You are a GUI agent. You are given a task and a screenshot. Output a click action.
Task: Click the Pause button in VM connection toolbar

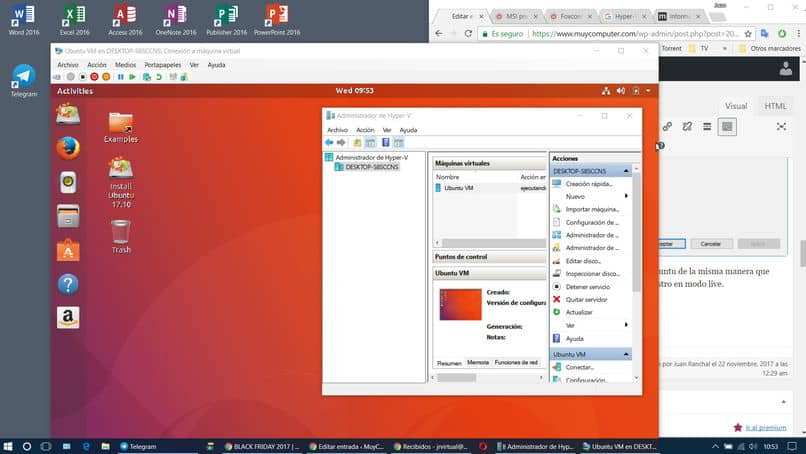pos(120,77)
